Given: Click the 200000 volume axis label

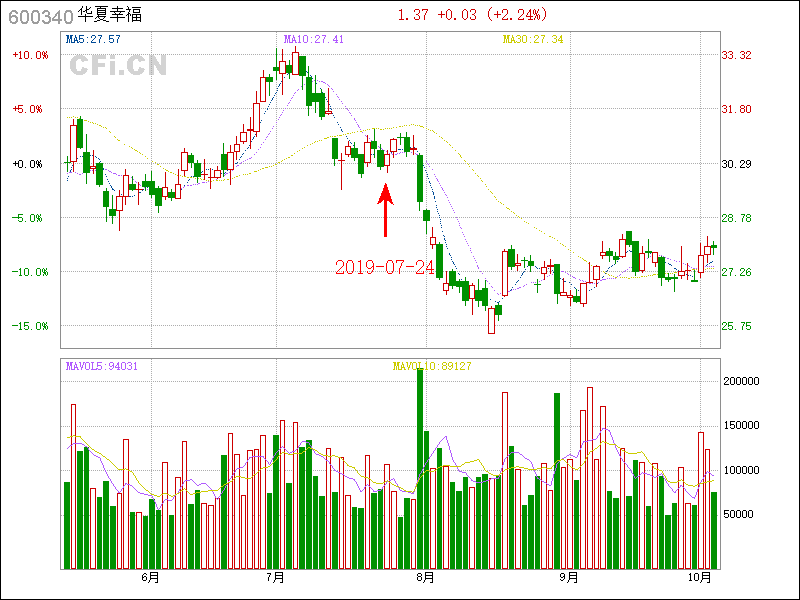Looking at the screenshot, I should coord(744,382).
